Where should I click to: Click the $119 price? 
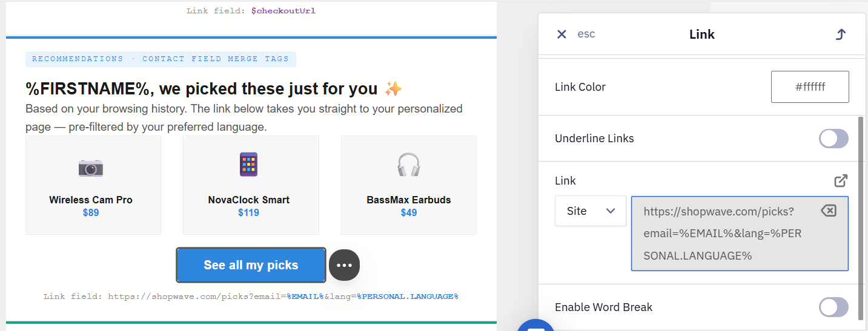[x=248, y=213]
